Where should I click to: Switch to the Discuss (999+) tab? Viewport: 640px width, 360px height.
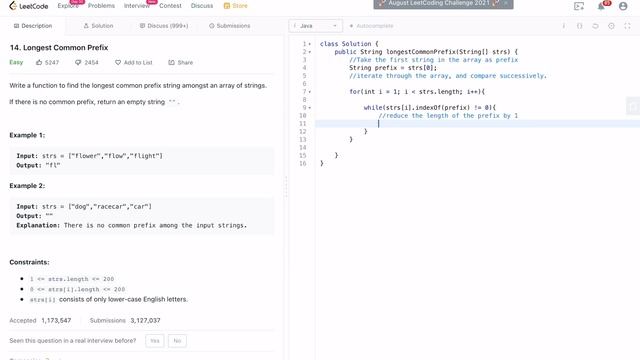[x=164, y=26]
